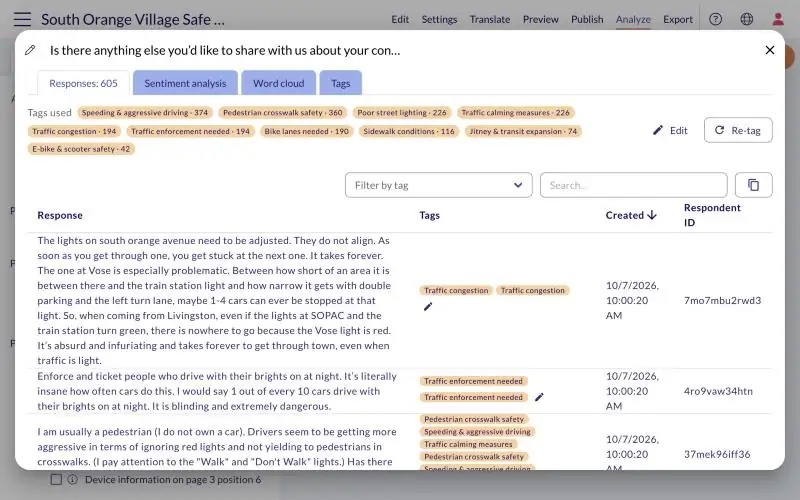Screen dimensions: 800x500
Task: Open the Publish menu item
Action: [587, 19]
